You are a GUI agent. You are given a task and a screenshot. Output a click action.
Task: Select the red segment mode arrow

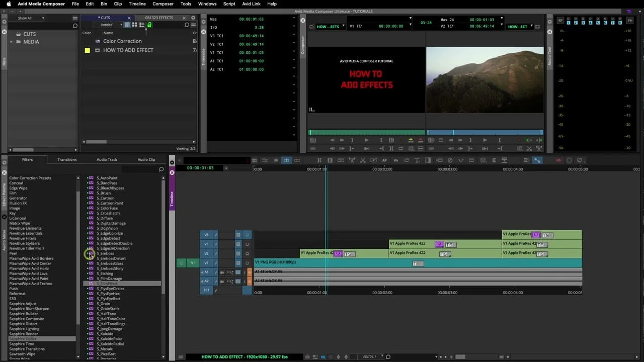[x=558, y=160]
